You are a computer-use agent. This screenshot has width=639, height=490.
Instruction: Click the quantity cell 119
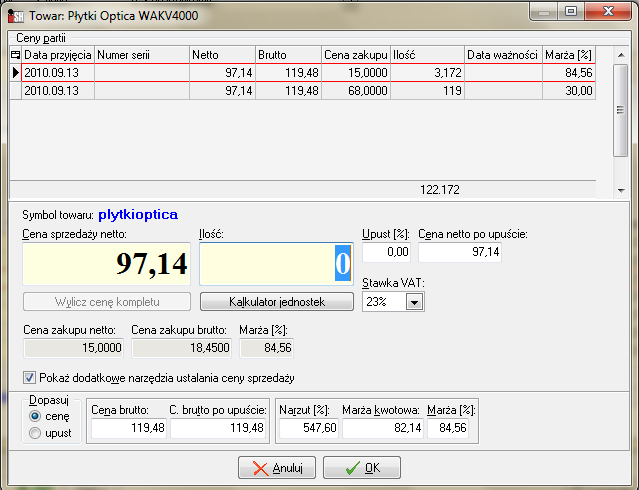pyautogui.click(x=427, y=90)
